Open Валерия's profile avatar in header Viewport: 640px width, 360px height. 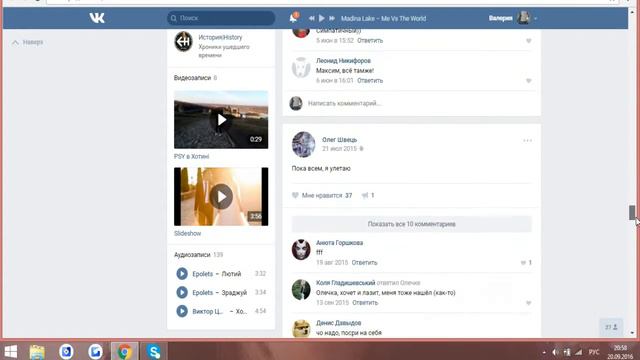coord(523,18)
